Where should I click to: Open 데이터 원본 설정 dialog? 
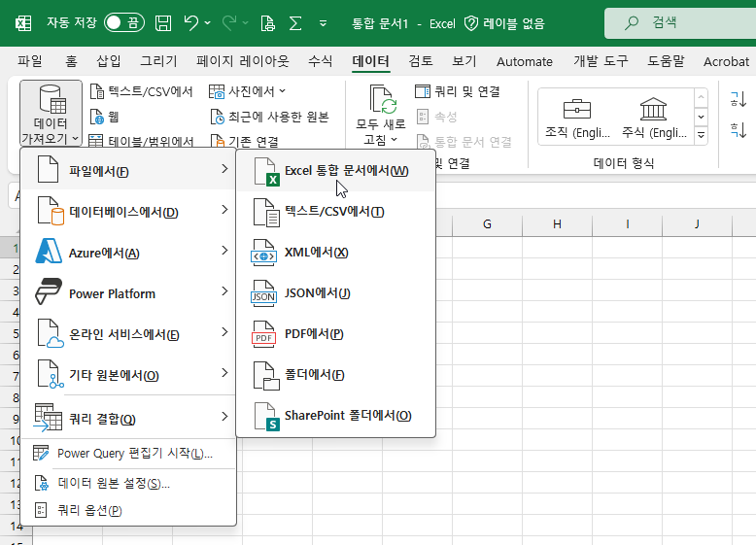tap(128, 483)
